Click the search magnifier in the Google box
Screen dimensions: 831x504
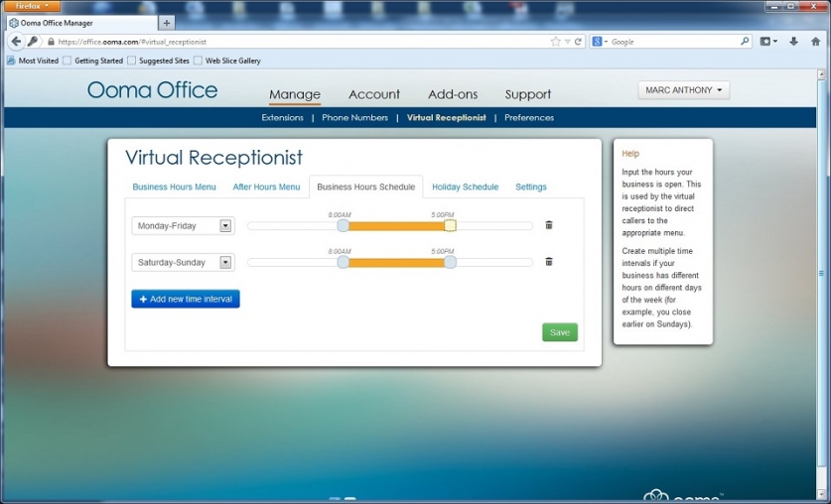point(745,41)
